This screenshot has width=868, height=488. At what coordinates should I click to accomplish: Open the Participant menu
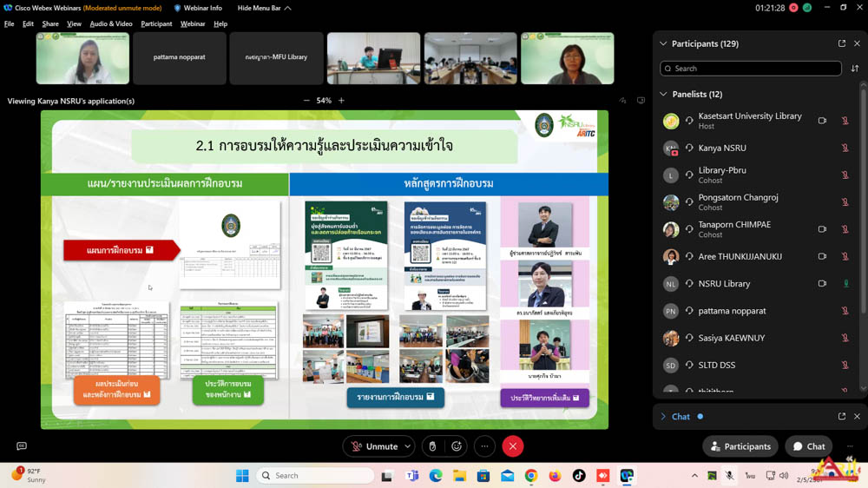[x=156, y=23]
